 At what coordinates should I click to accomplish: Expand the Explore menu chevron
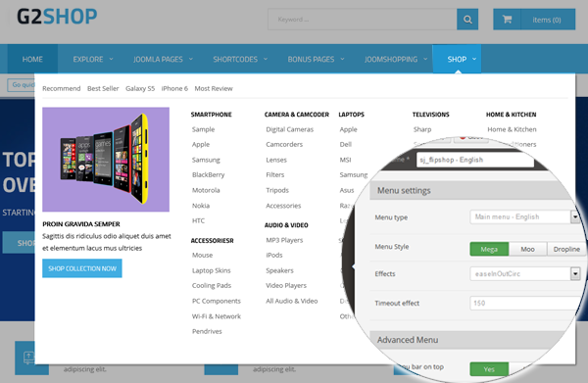111,59
